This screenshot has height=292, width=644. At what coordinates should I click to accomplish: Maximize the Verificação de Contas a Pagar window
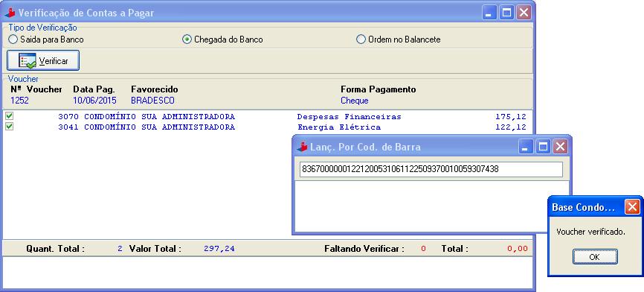tap(507, 13)
